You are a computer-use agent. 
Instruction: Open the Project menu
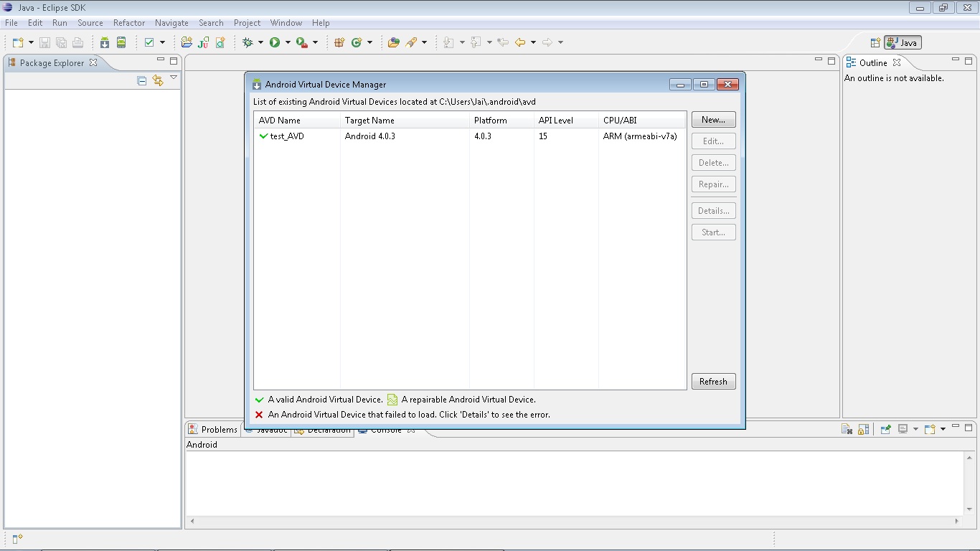pyautogui.click(x=247, y=23)
